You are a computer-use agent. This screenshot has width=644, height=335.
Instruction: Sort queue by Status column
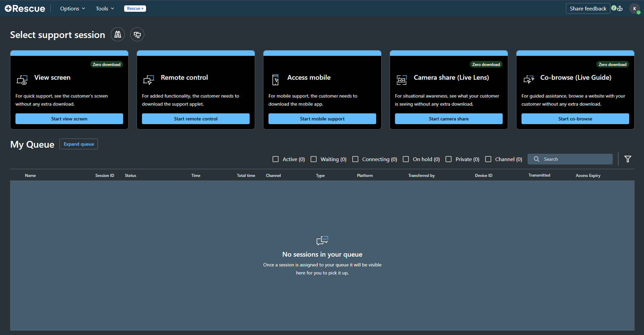[131, 176]
